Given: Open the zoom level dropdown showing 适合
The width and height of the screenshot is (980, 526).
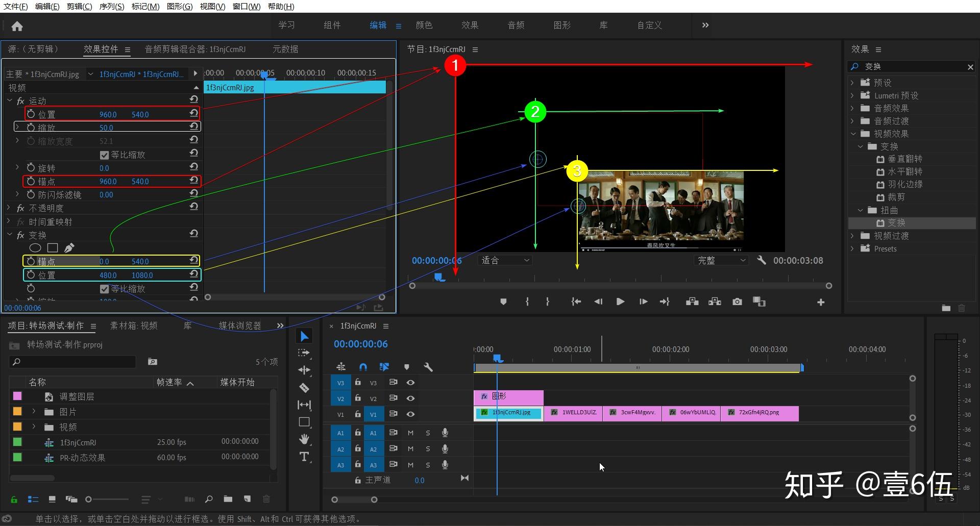Looking at the screenshot, I should [x=505, y=260].
